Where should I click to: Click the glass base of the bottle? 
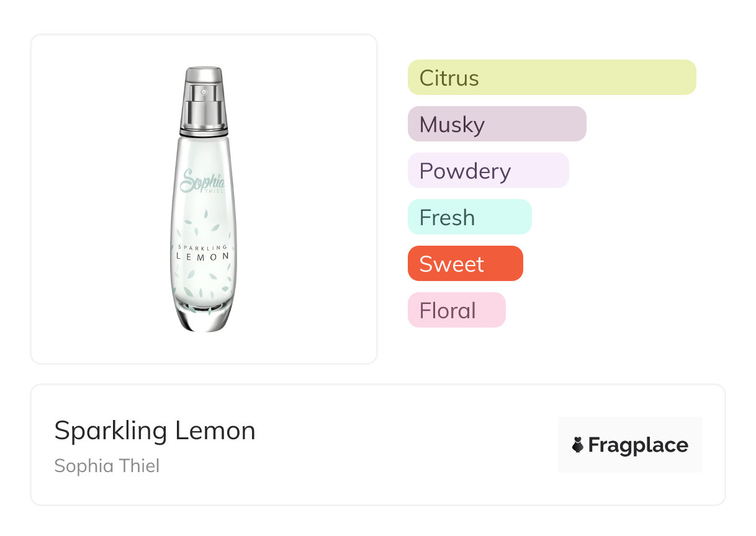click(204, 316)
